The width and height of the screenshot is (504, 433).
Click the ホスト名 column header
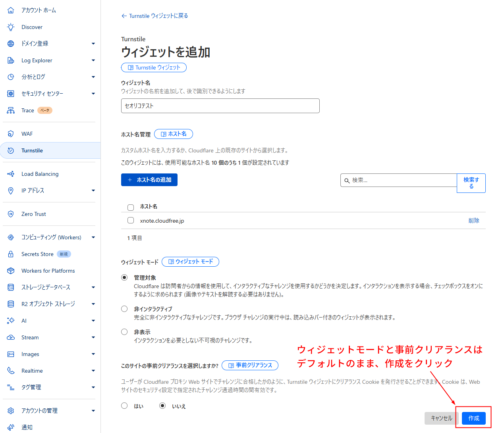(x=149, y=207)
